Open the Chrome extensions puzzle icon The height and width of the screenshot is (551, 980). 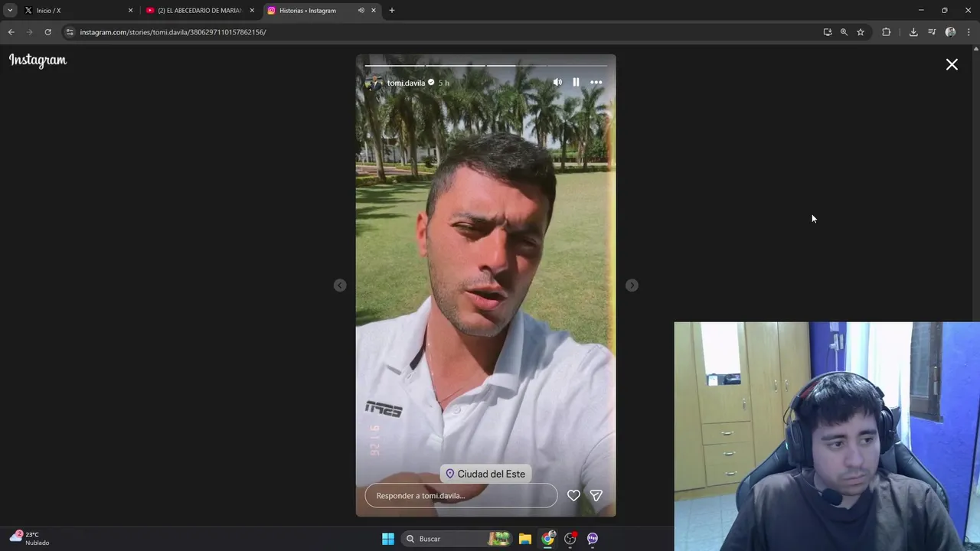tap(887, 32)
